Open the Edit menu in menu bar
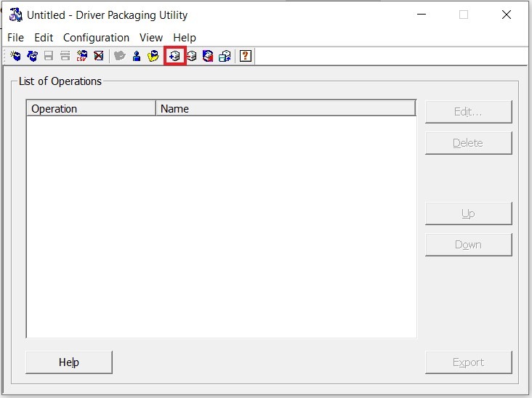Viewport: 532px width, 398px height. pyautogui.click(x=44, y=38)
